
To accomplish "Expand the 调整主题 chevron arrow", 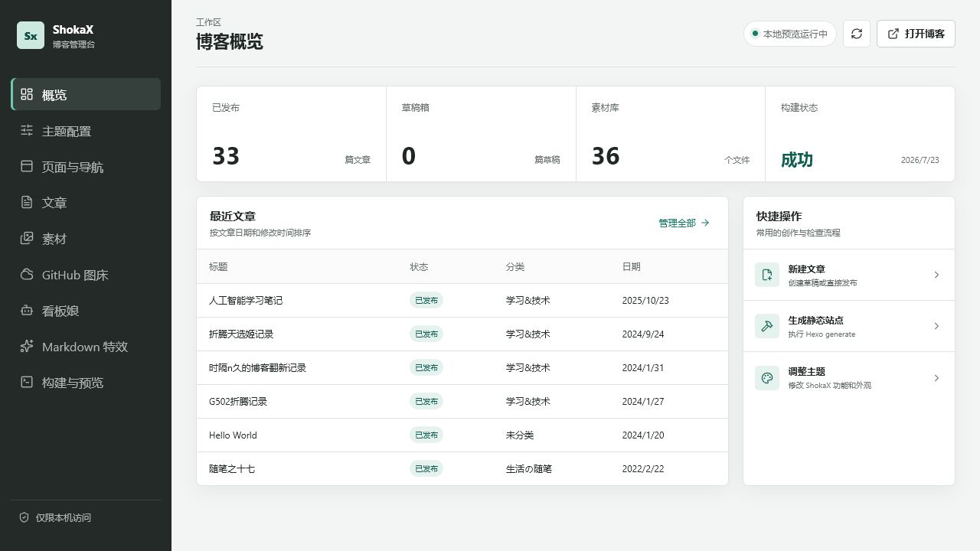I will (x=936, y=378).
